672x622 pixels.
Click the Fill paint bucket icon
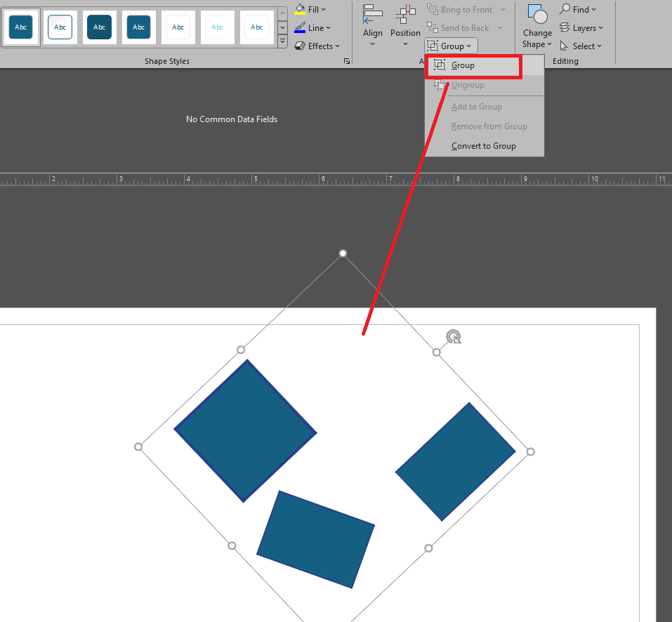coord(300,9)
